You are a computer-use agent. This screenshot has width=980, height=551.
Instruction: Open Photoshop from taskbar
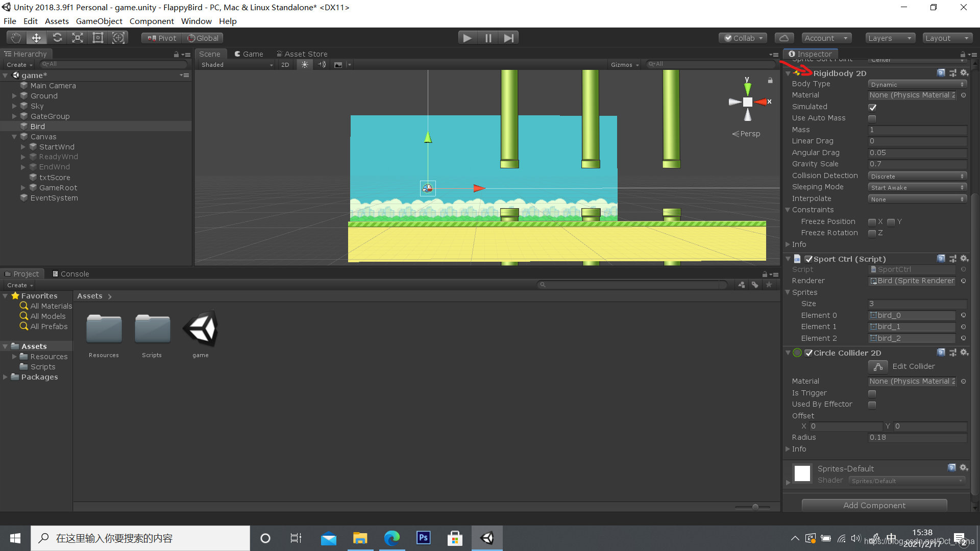(423, 538)
